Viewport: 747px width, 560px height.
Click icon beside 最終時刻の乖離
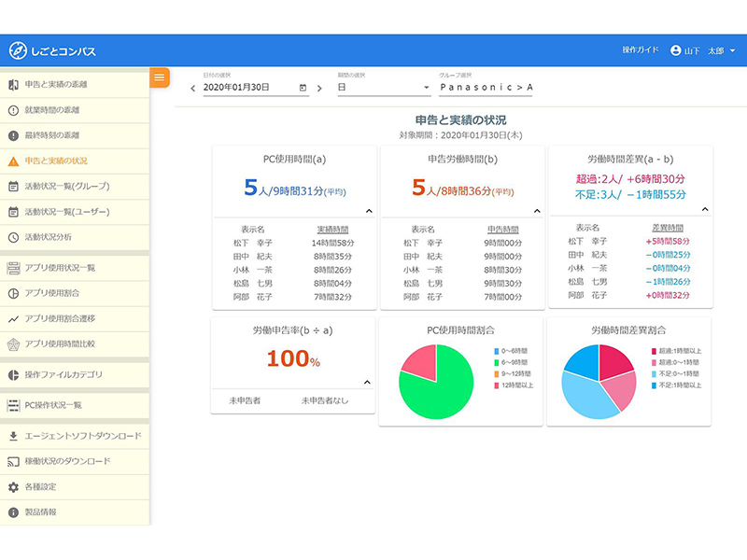click(13, 135)
